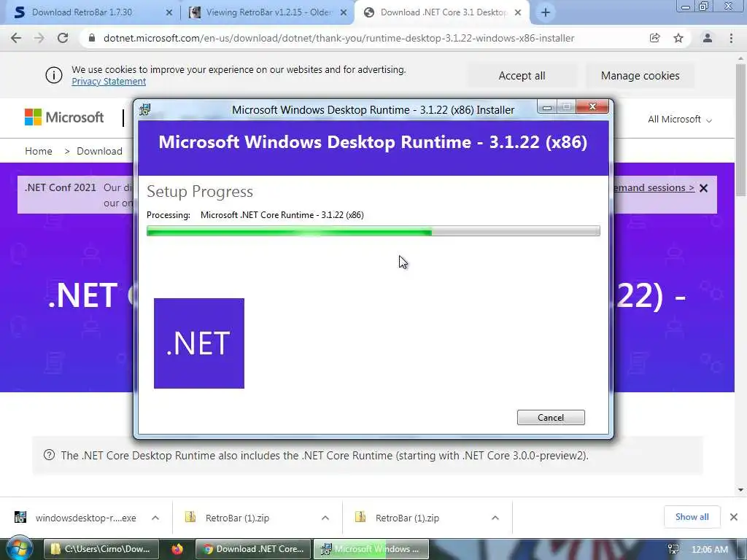
Task: Click the Accept all cookies button
Action: 522,76
